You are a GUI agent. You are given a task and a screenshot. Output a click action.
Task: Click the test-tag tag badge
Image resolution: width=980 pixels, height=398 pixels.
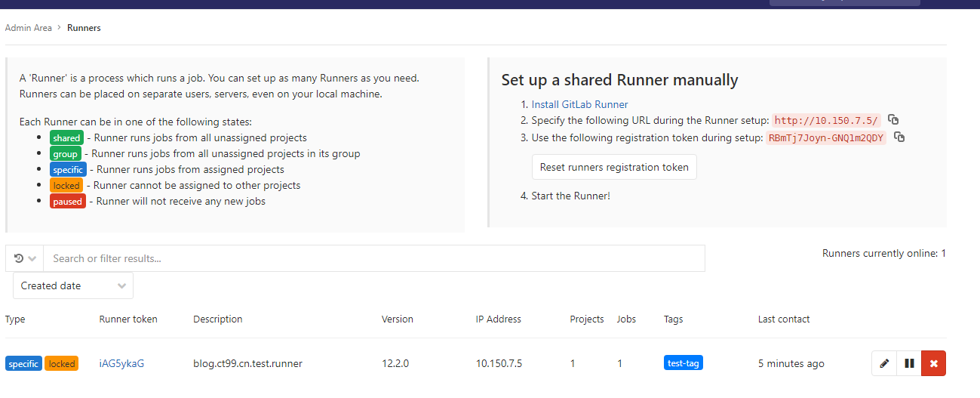tap(683, 363)
